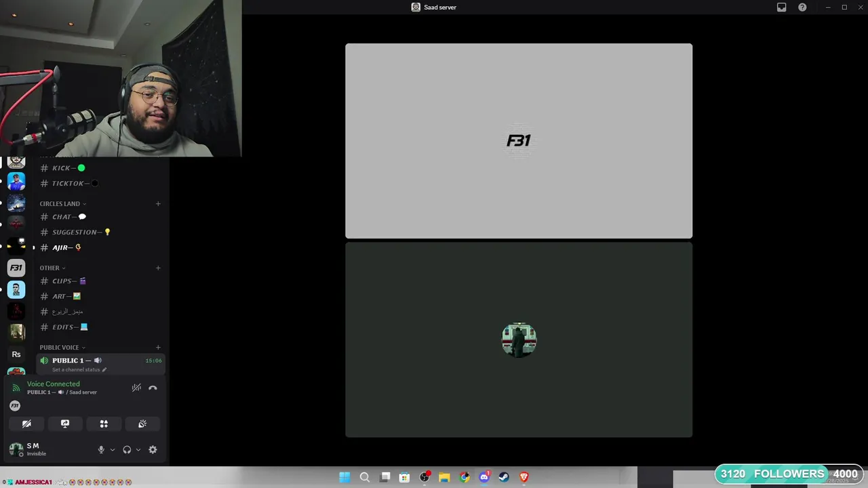Open light-blue portrait server icon
This screenshot has height=488, width=868.
coord(16,289)
